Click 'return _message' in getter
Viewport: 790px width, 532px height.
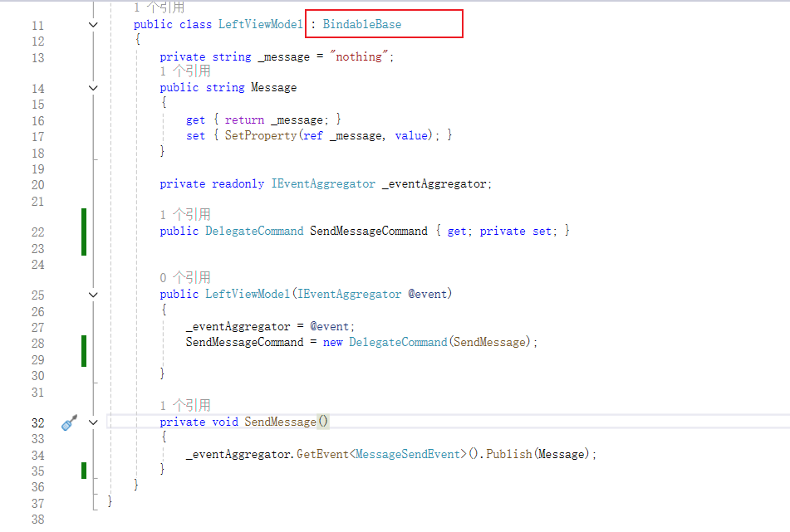[273, 120]
